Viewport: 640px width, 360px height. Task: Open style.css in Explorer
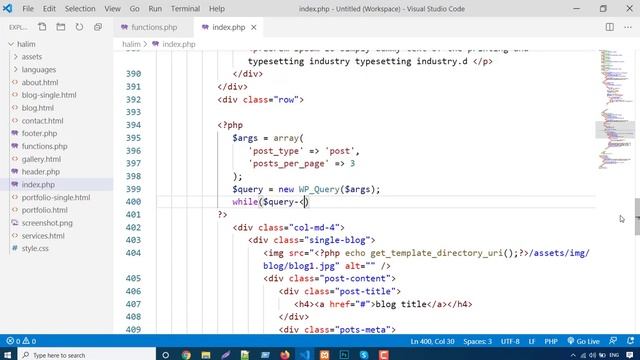click(35, 249)
